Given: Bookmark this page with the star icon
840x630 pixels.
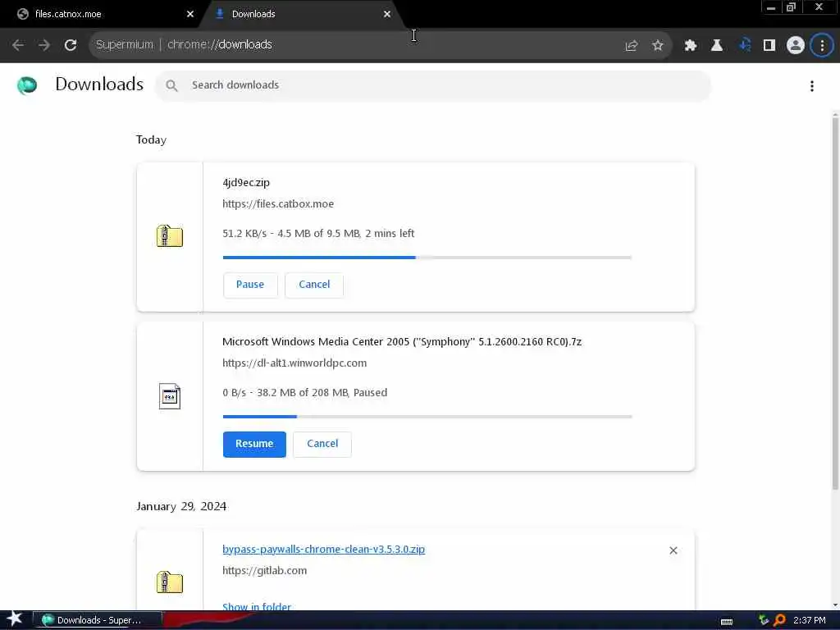Looking at the screenshot, I should [658, 46].
